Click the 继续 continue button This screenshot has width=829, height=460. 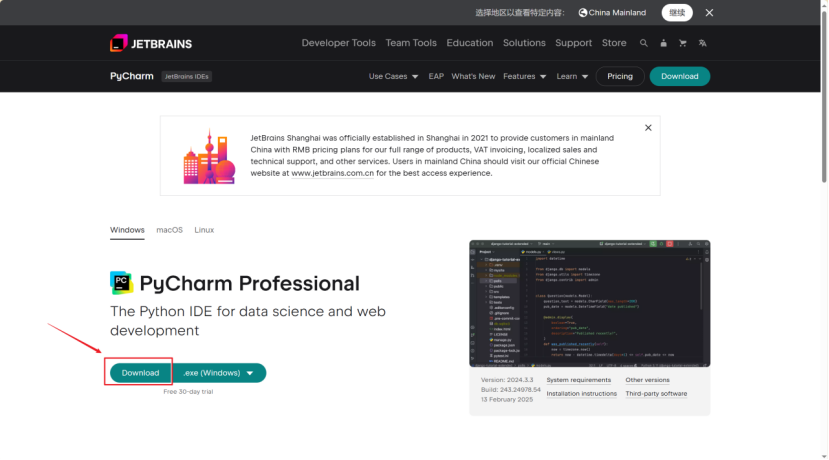(677, 13)
